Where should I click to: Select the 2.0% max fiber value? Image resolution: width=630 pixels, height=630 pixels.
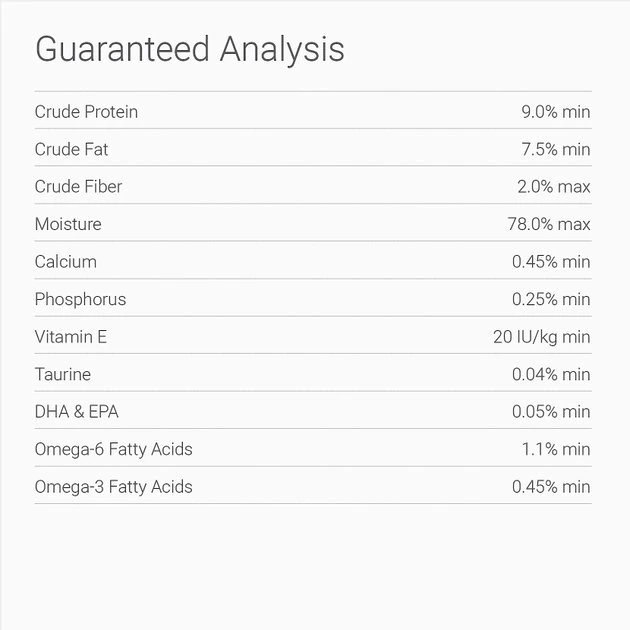click(555, 187)
